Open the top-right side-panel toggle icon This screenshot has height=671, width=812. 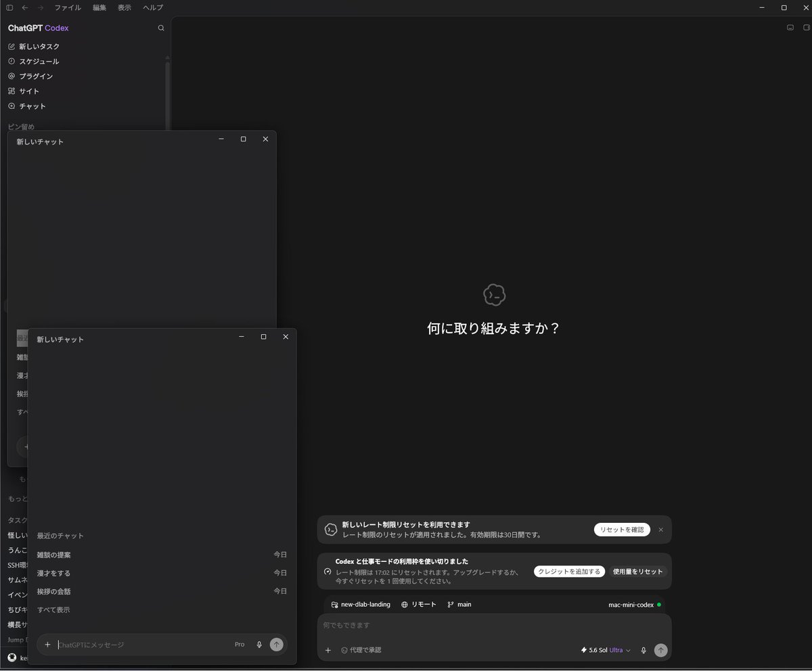(806, 28)
